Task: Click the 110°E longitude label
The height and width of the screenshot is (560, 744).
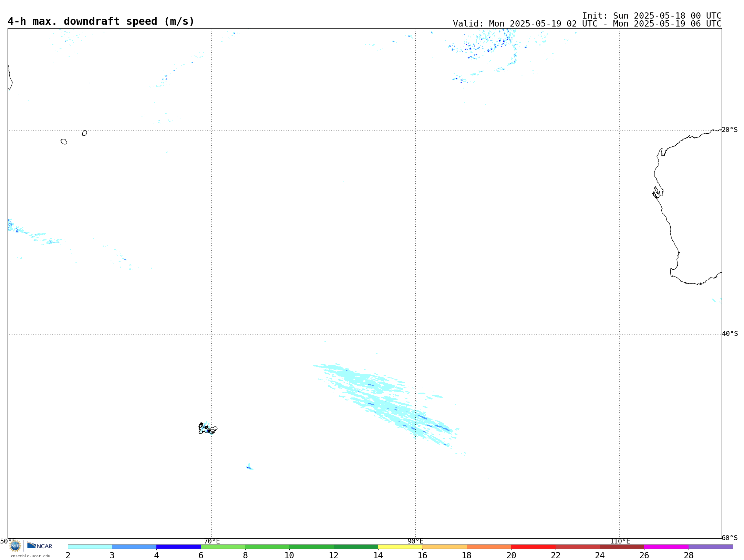Action: (x=620, y=541)
